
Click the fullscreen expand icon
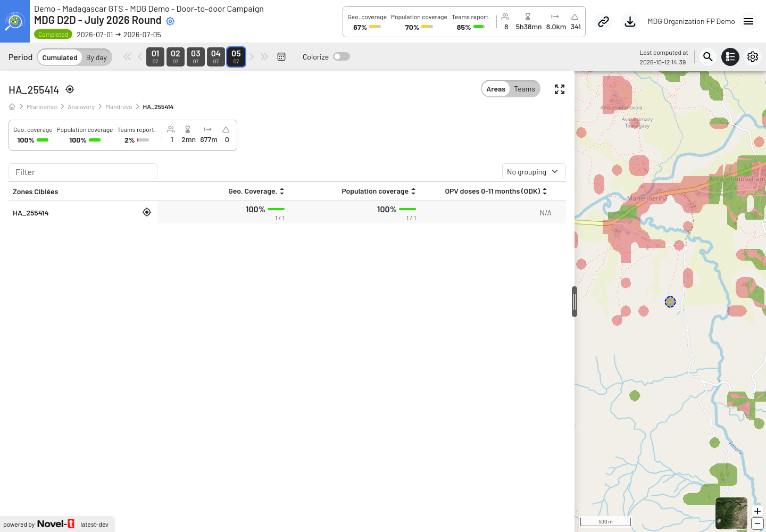560,89
